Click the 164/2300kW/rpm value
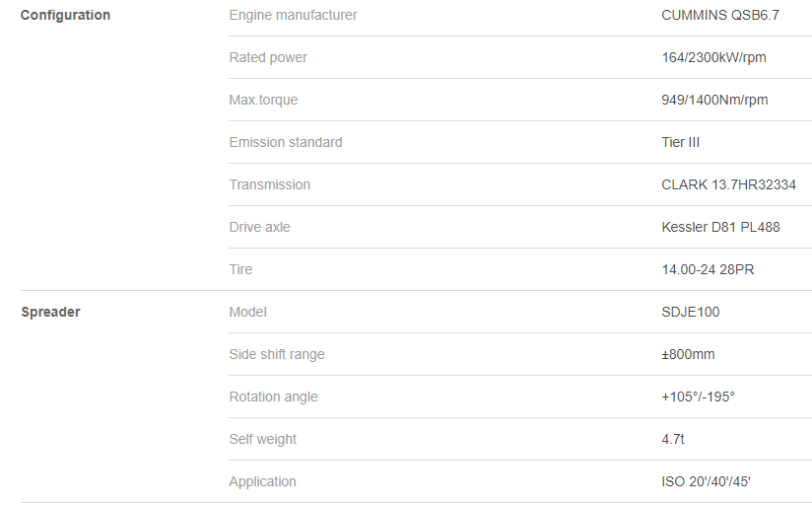The height and width of the screenshot is (505, 812). click(713, 57)
